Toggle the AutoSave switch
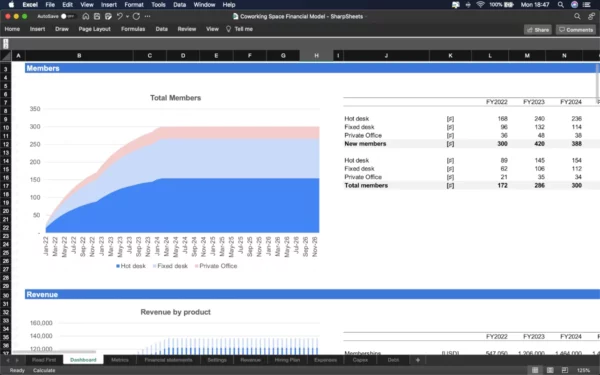 coord(68,16)
